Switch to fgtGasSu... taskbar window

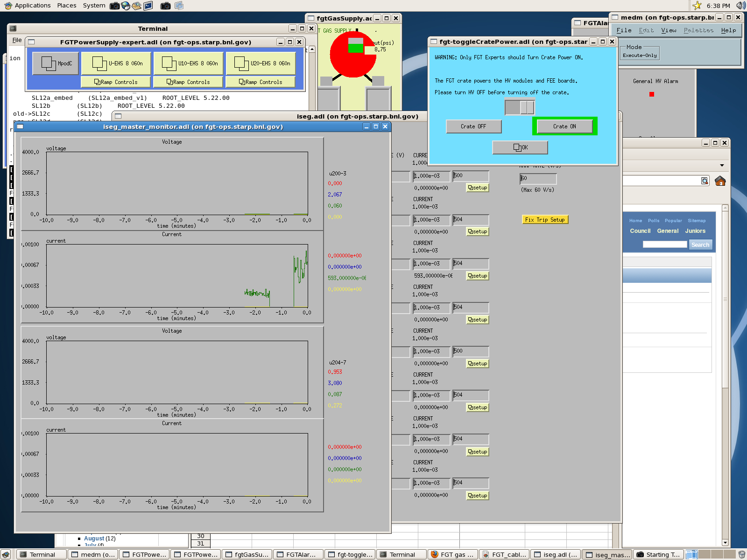point(247,554)
